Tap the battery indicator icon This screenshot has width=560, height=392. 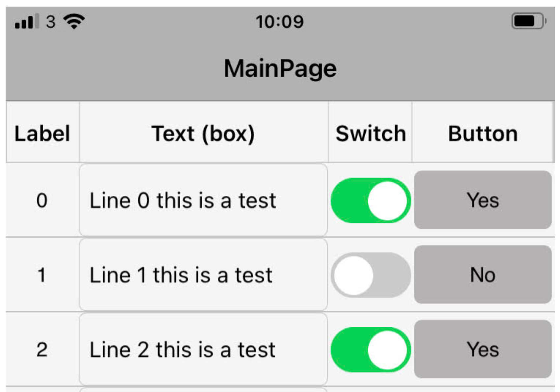(x=529, y=21)
